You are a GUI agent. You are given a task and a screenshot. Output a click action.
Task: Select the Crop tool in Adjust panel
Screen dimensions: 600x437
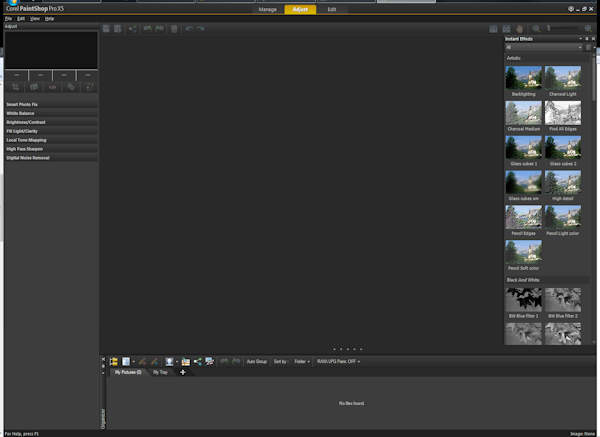pyautogui.click(x=16, y=87)
